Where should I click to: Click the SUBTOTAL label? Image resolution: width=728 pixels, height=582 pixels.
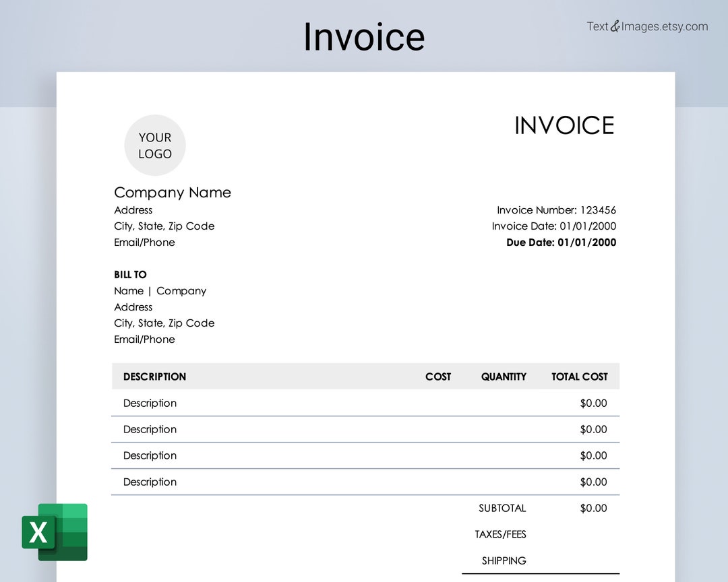502,508
